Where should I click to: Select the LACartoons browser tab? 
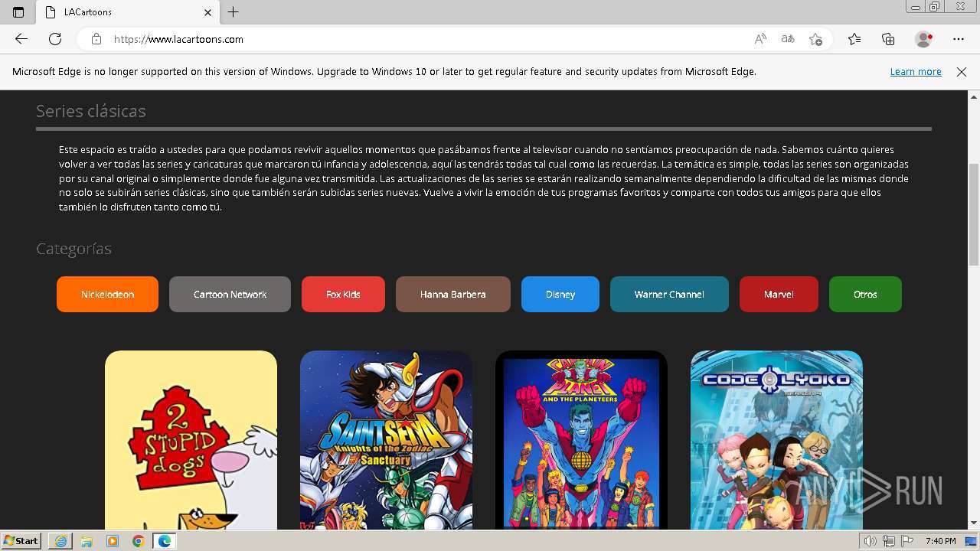[x=128, y=12]
